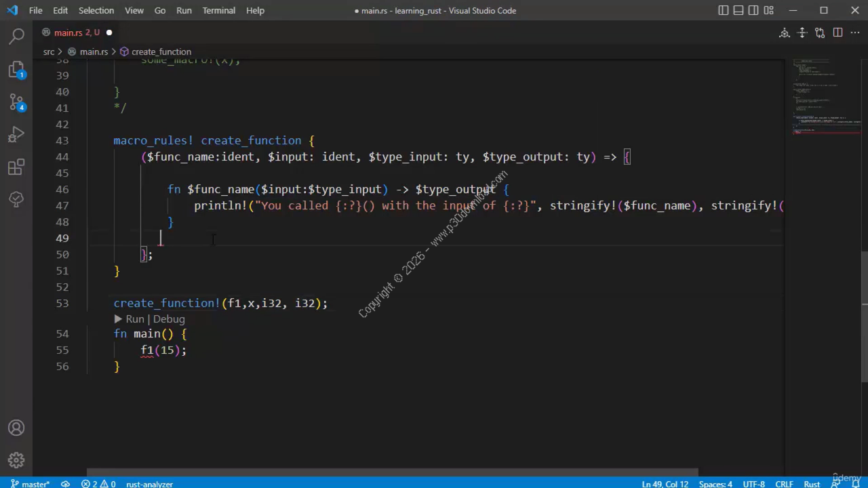The height and width of the screenshot is (488, 868).
Task: Click the minimap code overview
Action: click(825, 98)
